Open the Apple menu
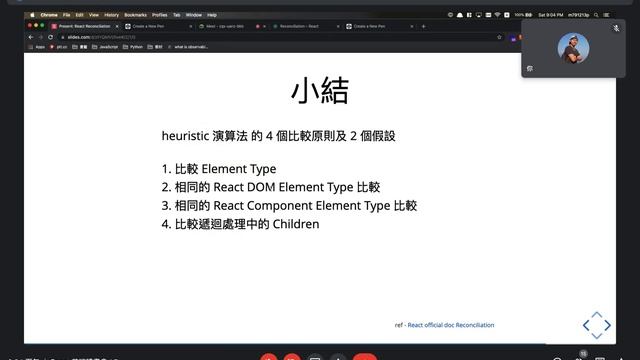The height and width of the screenshot is (360, 640). (x=32, y=15)
